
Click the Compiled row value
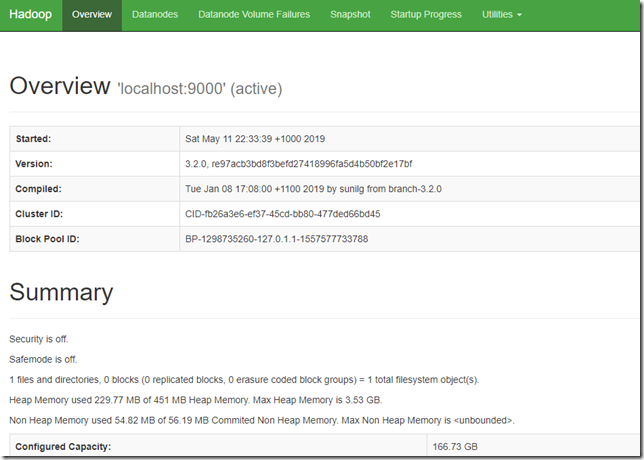point(313,189)
